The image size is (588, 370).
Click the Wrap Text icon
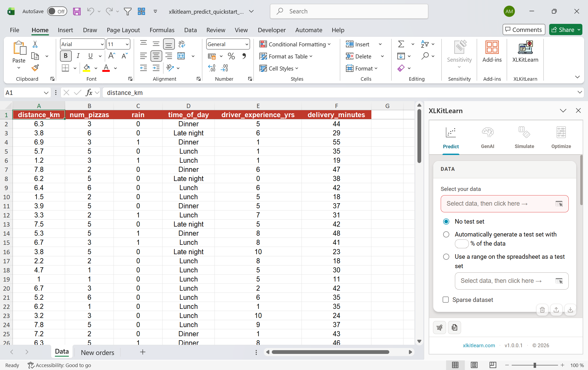pos(182,44)
